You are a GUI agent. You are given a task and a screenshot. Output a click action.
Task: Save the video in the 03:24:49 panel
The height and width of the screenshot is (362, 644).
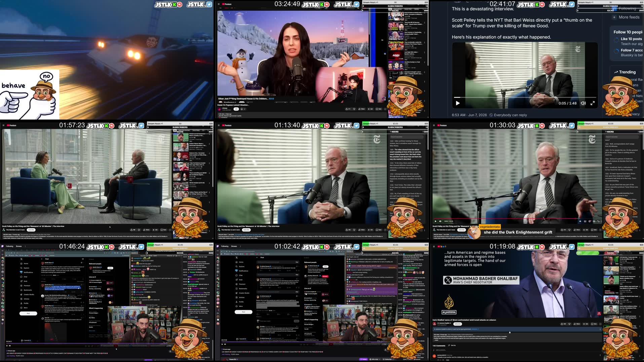(379, 109)
